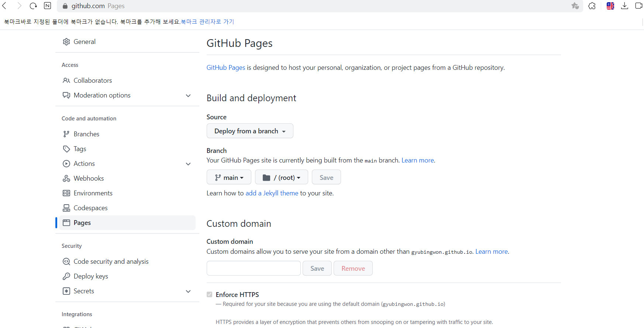
Task: Remove the custom domain
Action: [353, 268]
